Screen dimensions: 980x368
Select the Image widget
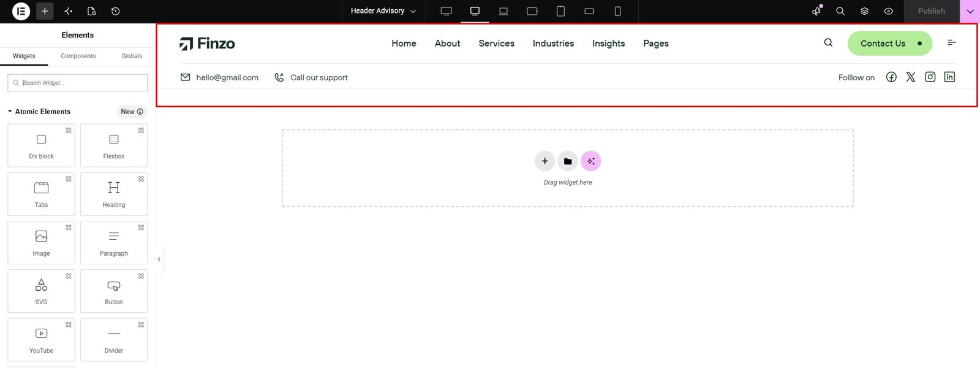pos(41,242)
